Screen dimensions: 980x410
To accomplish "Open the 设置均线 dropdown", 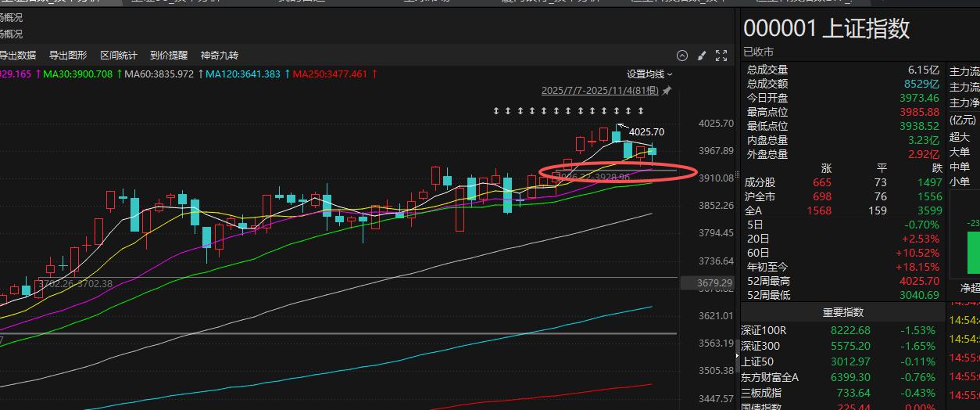I will point(649,74).
